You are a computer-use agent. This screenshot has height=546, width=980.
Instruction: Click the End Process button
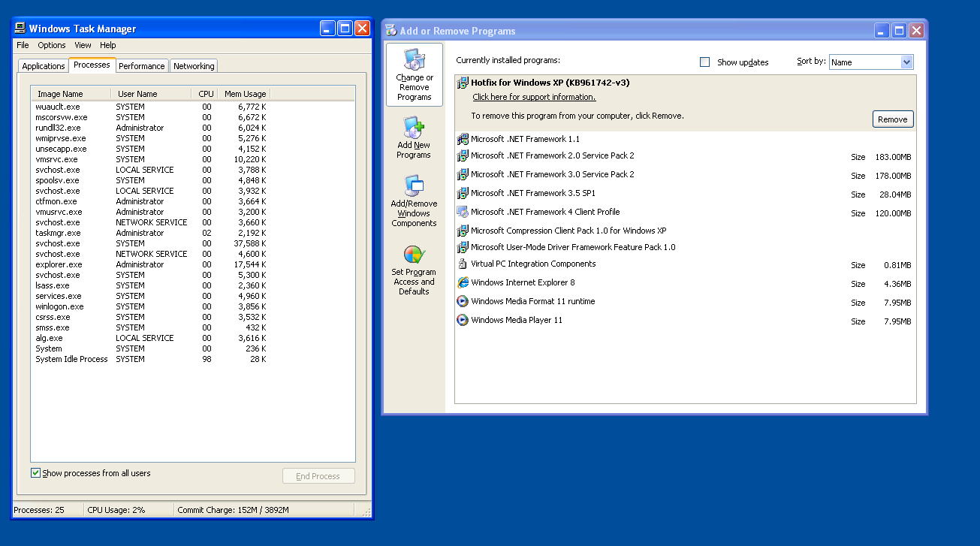tap(318, 476)
